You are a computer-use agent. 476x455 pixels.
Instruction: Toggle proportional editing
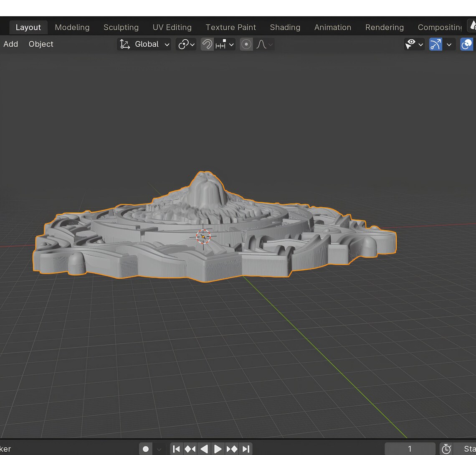[x=246, y=44]
